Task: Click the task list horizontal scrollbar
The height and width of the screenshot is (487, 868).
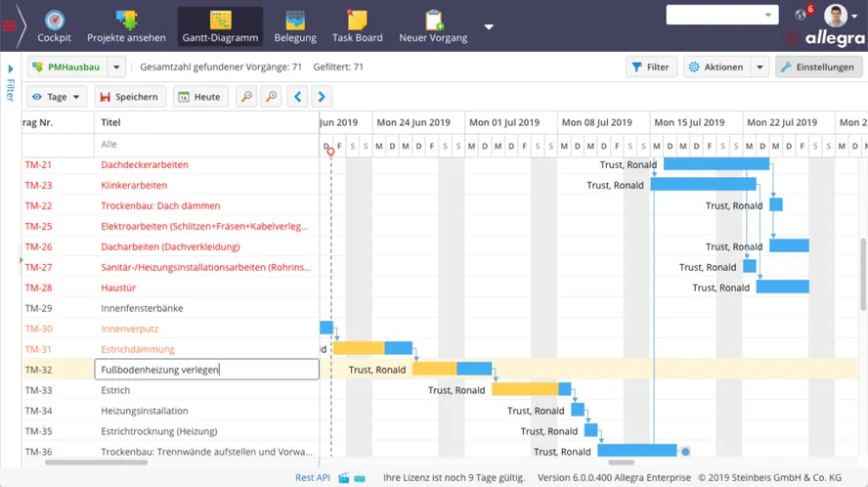Action: pyautogui.click(x=97, y=463)
